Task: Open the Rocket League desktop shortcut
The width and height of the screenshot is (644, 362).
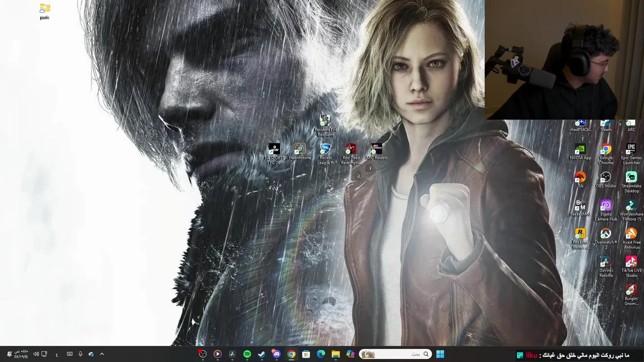Action: pyautogui.click(x=326, y=154)
